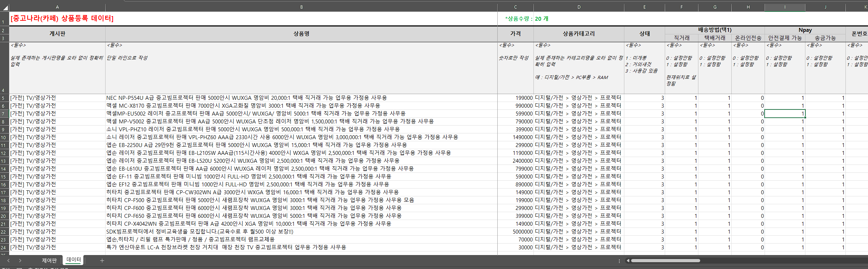The width and height of the screenshot is (868, 269).
Task: Click the Select All corner triangle
Action: [5, 8]
